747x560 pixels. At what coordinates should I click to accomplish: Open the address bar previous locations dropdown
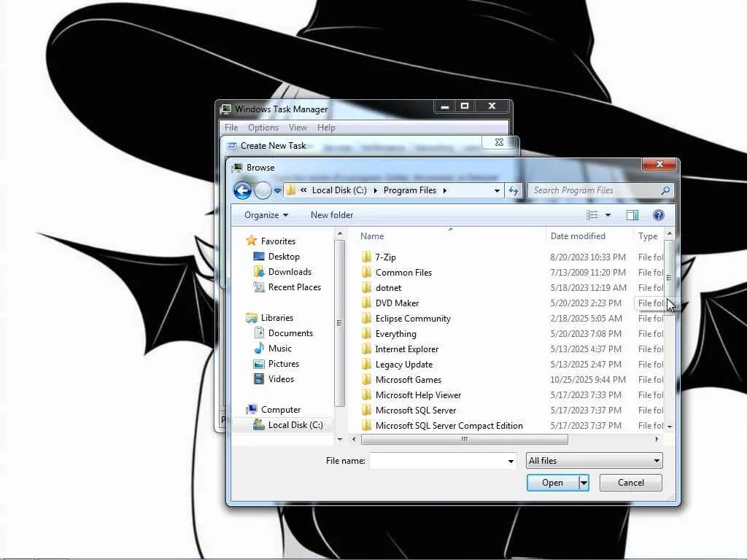[x=497, y=190]
